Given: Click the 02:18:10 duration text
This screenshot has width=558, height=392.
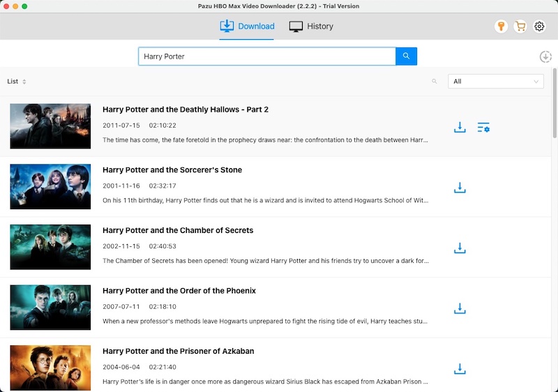Looking at the screenshot, I should point(163,307).
